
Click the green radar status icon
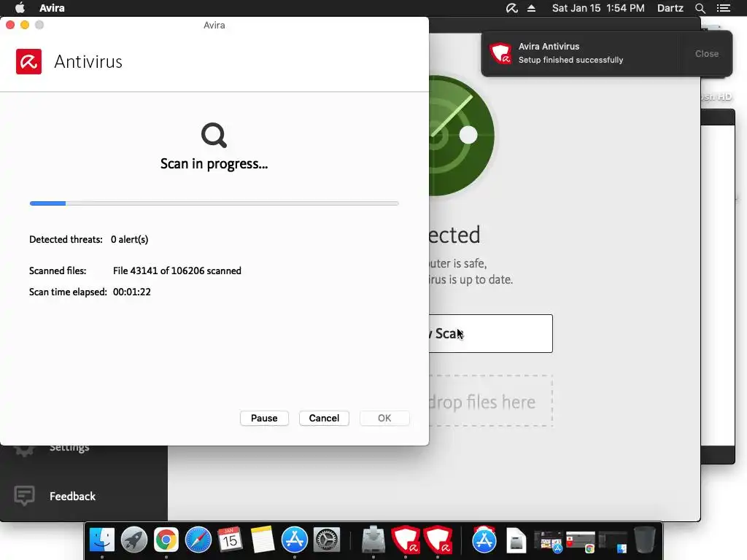pyautogui.click(x=461, y=136)
